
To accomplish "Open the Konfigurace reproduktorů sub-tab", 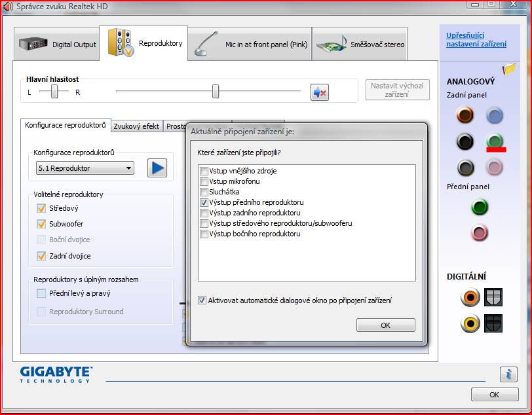I will pyautogui.click(x=66, y=125).
